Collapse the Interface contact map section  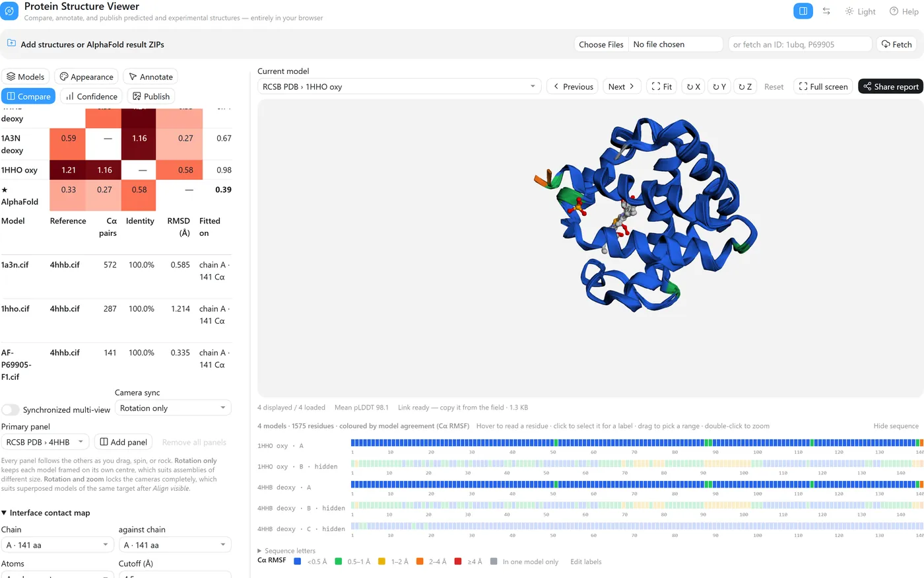point(46,513)
